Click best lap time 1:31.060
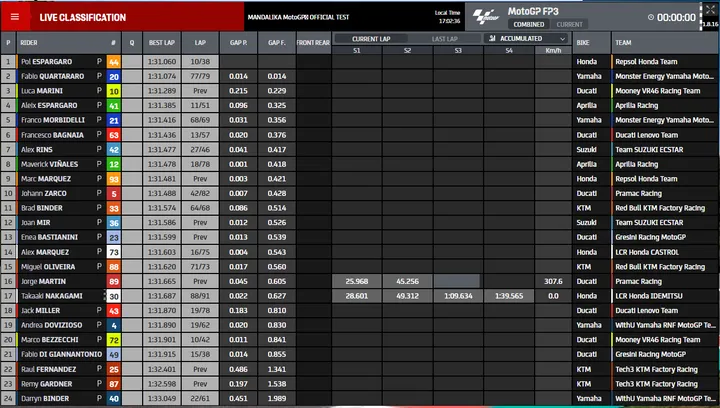The image size is (720, 408). pos(162,61)
